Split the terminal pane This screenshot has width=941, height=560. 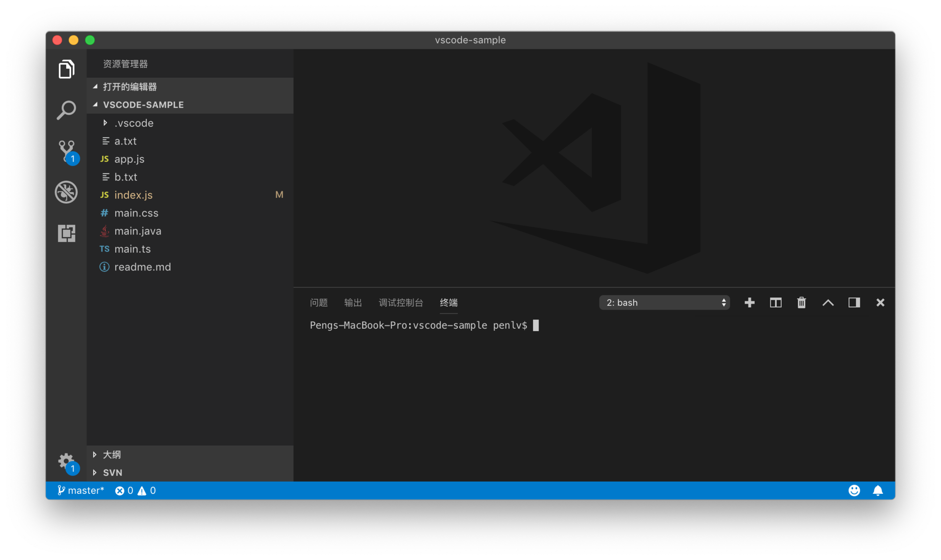(775, 303)
